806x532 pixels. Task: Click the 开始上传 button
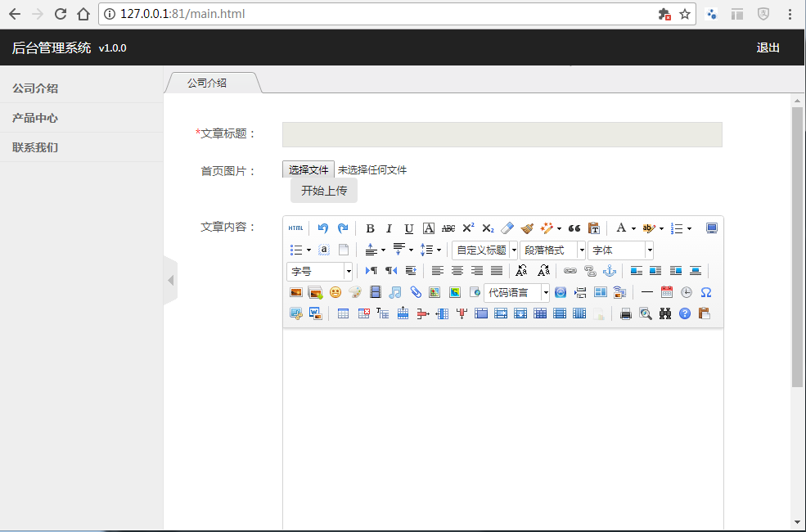pos(324,191)
